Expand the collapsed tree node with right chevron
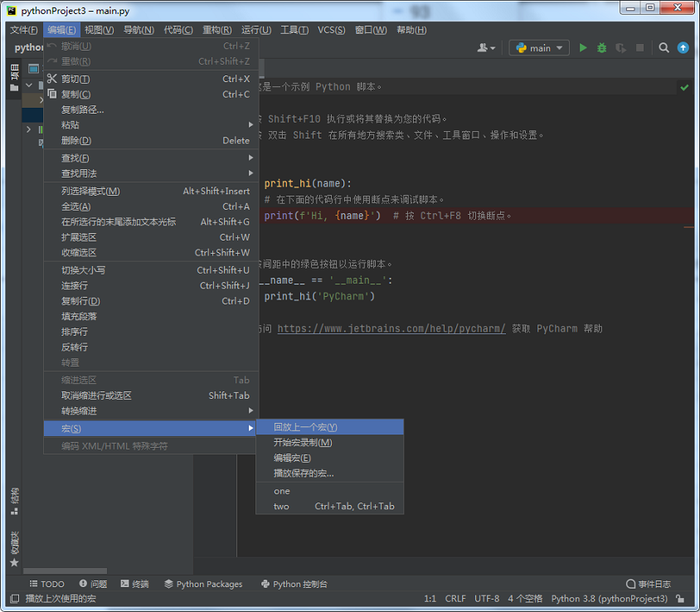Image resolution: width=700 pixels, height=612 pixels. 29,129
